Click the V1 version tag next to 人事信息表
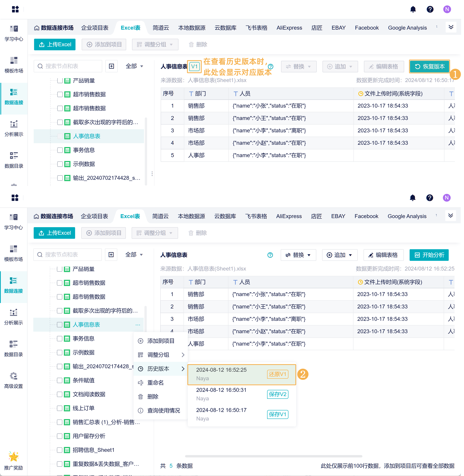 (x=194, y=67)
